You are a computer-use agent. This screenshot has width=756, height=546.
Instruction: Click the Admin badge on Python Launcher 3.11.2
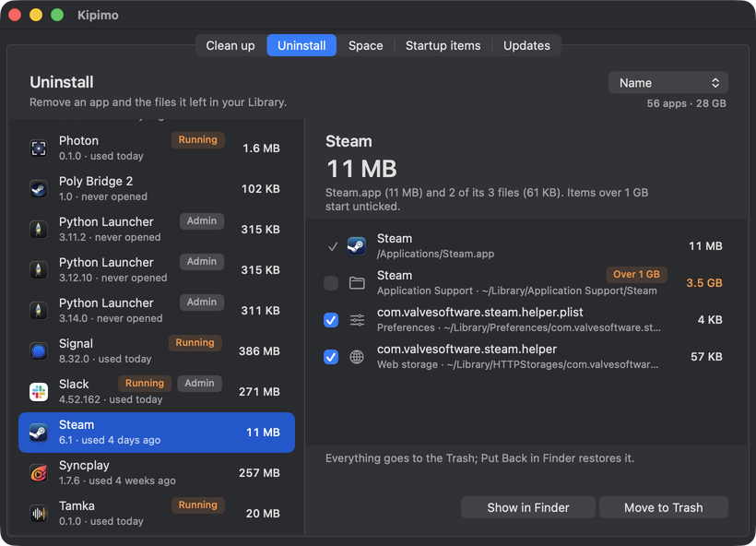click(202, 221)
